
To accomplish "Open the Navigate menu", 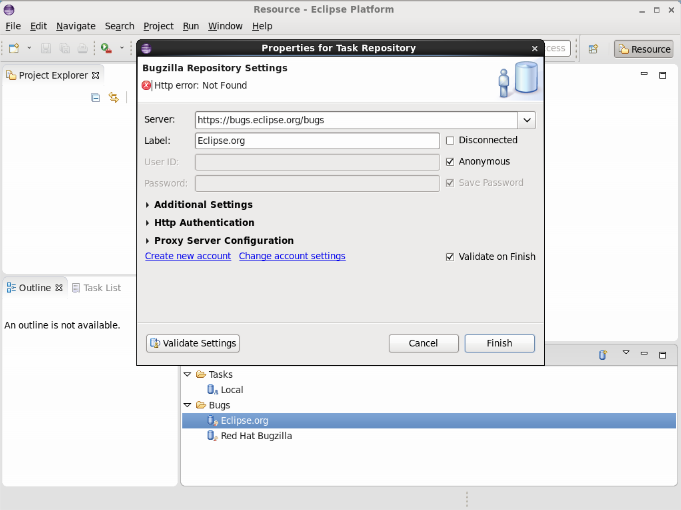I will pos(76,26).
